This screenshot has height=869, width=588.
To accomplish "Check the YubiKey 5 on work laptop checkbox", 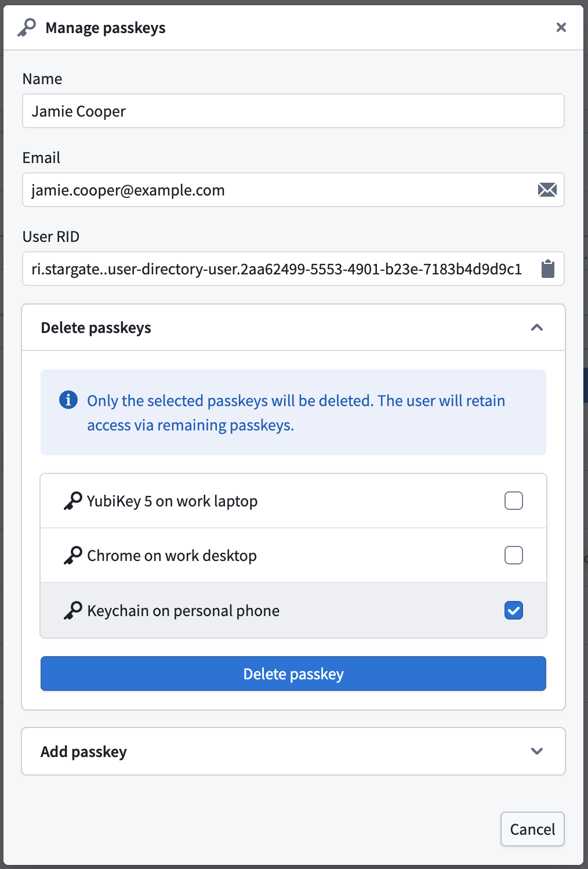I will [513, 501].
